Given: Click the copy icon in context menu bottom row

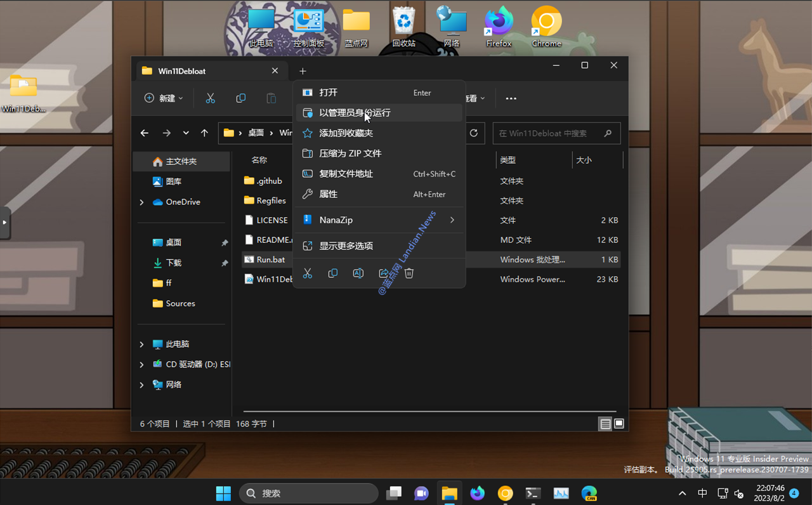Looking at the screenshot, I should 333,273.
